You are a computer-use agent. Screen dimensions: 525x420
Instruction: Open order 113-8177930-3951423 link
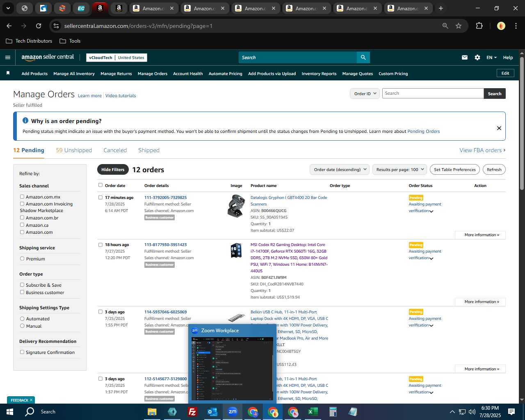point(165,244)
